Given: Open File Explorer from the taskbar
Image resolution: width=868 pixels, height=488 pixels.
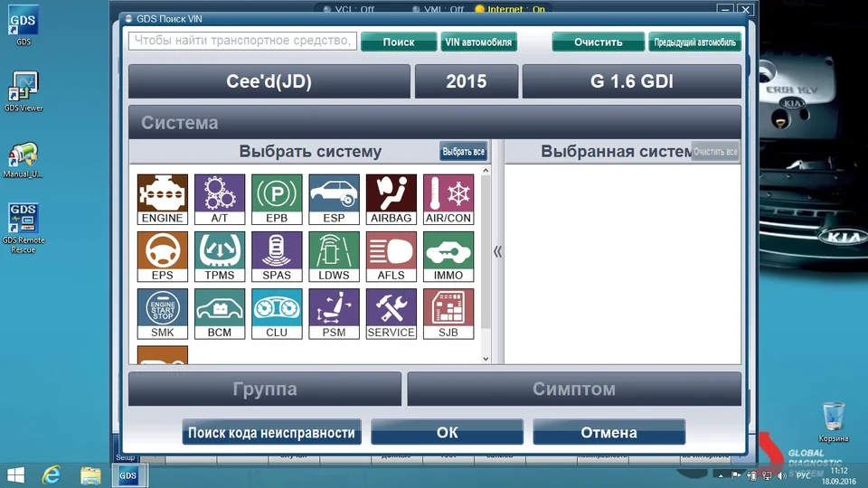Looking at the screenshot, I should [x=90, y=475].
